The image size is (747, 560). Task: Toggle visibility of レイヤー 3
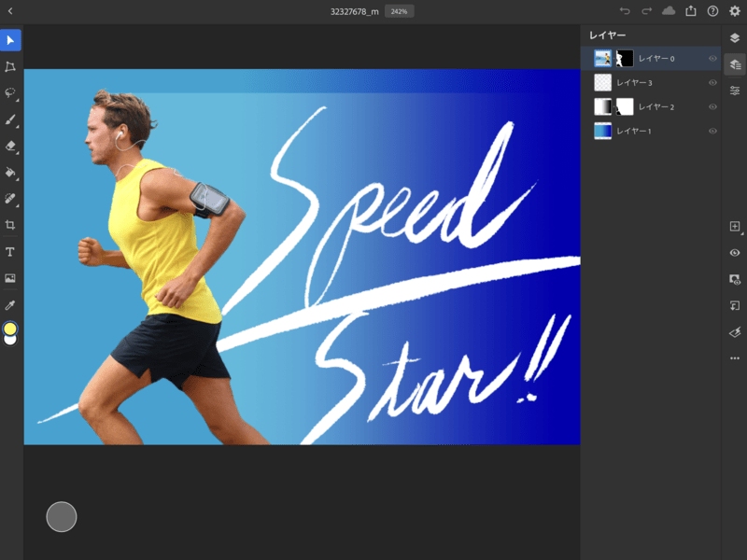pos(712,82)
